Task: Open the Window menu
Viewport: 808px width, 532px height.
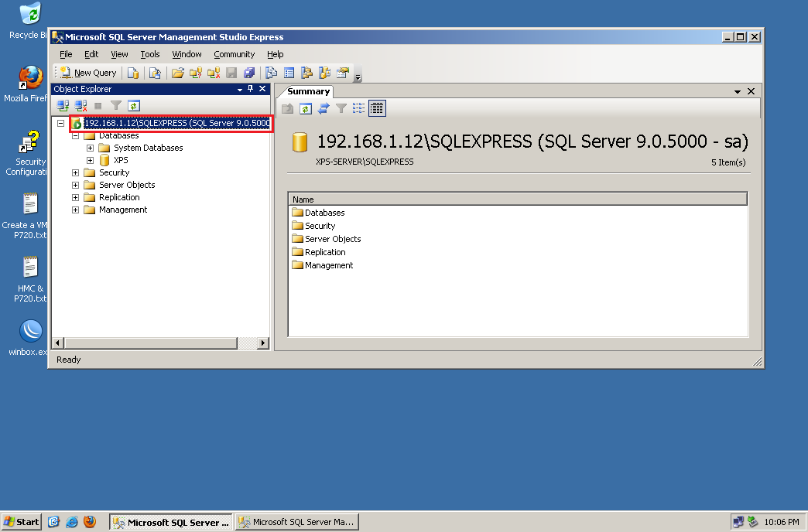Action: (187, 54)
